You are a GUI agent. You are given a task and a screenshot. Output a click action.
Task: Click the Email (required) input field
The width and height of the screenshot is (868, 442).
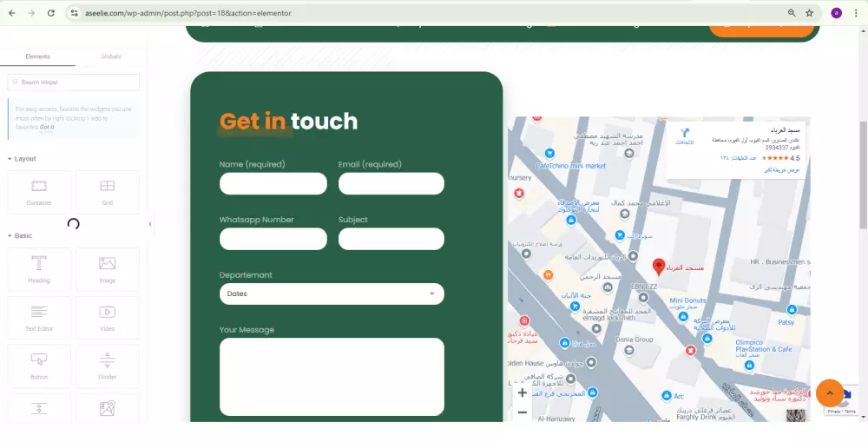coord(391,183)
